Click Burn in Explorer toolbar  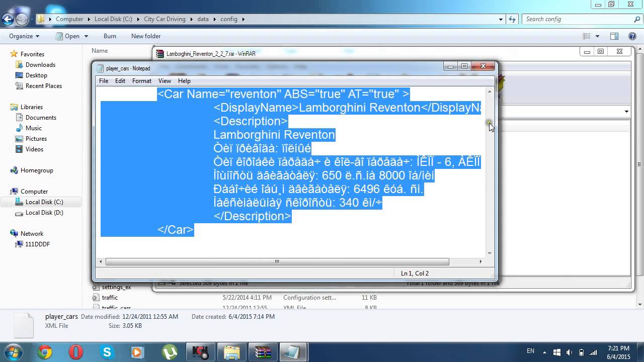(110, 36)
